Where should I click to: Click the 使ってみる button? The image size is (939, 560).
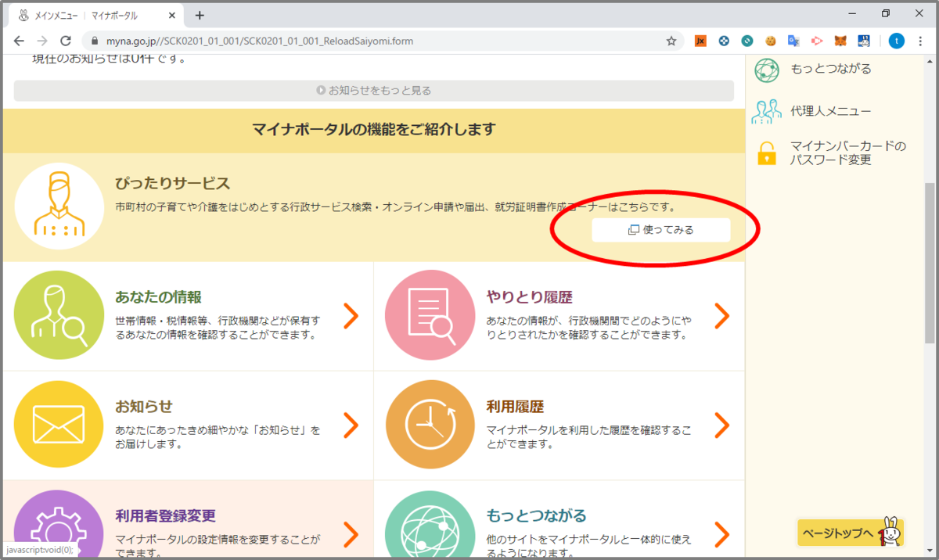(x=661, y=230)
